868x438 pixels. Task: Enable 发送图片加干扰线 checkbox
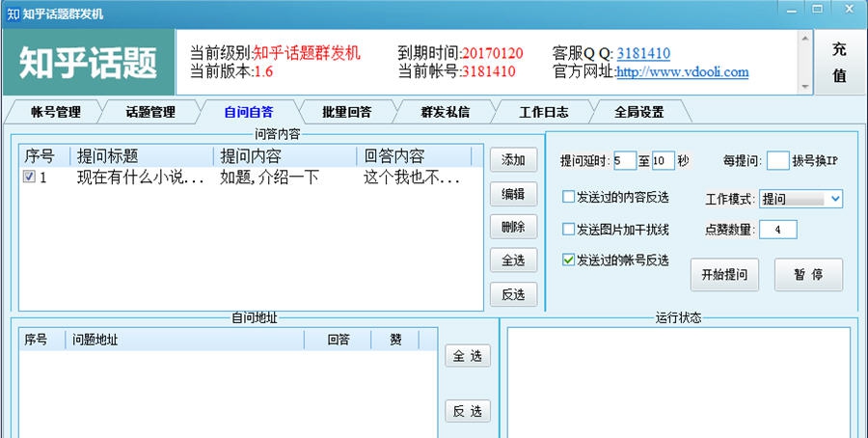[x=568, y=229]
